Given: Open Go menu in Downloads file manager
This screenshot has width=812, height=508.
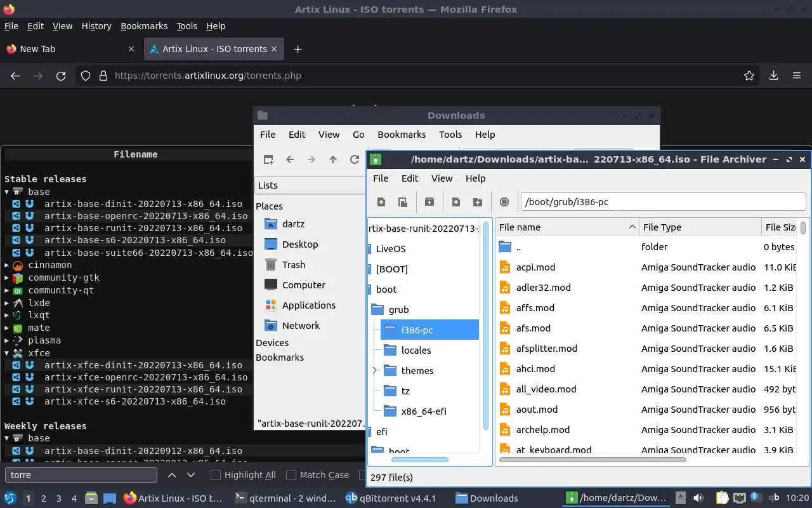Looking at the screenshot, I should 358,135.
